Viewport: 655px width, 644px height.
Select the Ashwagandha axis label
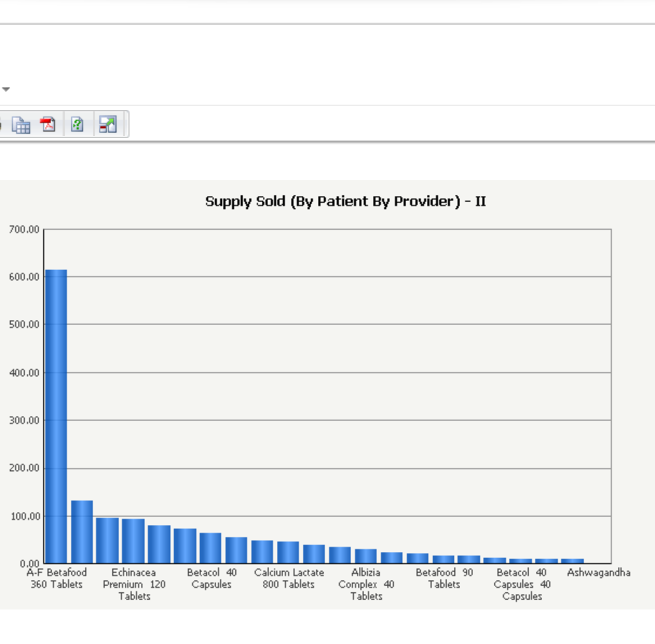coord(598,572)
